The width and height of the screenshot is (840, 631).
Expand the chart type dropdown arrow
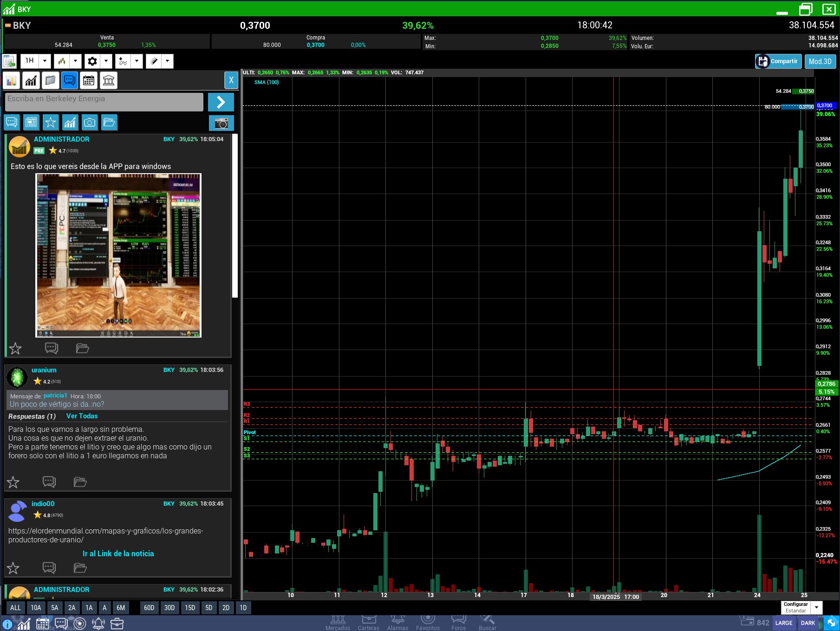pyautogui.click(x=76, y=61)
